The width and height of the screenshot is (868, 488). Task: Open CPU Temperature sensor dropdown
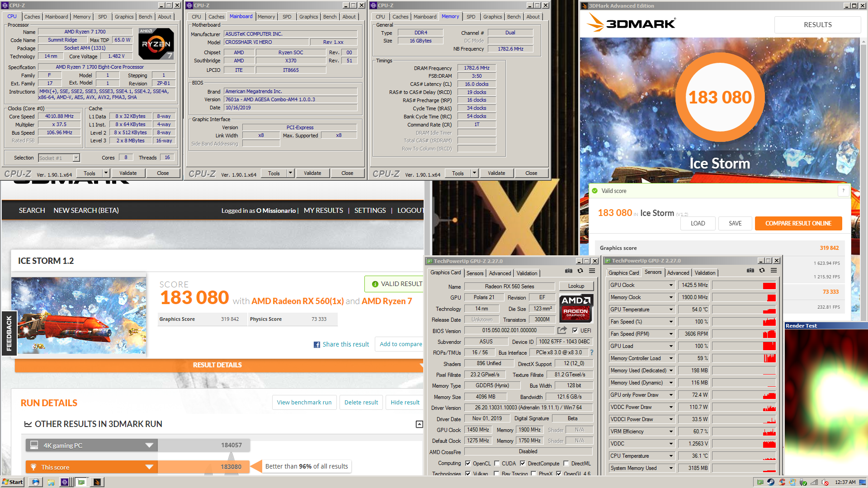pyautogui.click(x=671, y=456)
